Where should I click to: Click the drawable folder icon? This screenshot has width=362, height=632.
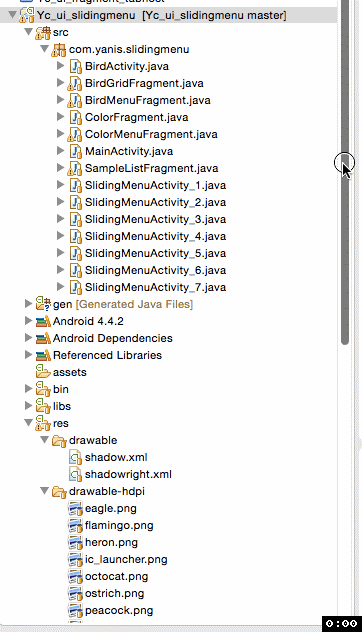coord(59,440)
